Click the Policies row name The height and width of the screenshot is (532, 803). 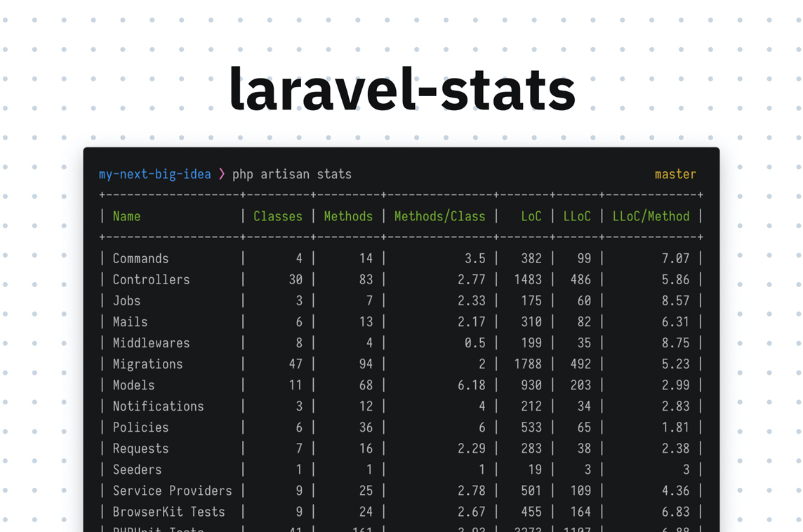point(141,427)
